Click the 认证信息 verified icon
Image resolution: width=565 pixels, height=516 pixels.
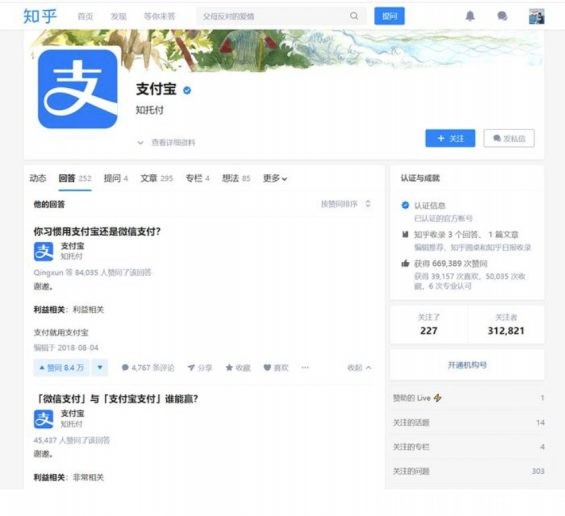tap(405, 205)
